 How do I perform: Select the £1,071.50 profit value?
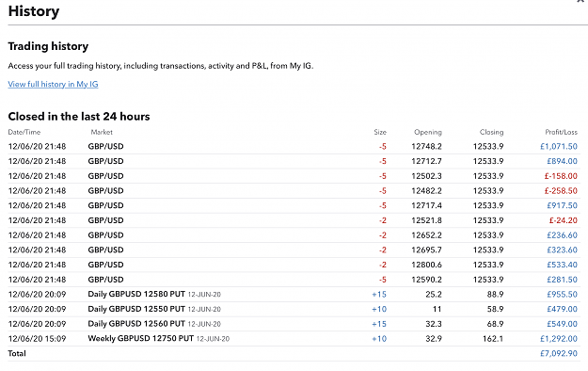[559, 147]
